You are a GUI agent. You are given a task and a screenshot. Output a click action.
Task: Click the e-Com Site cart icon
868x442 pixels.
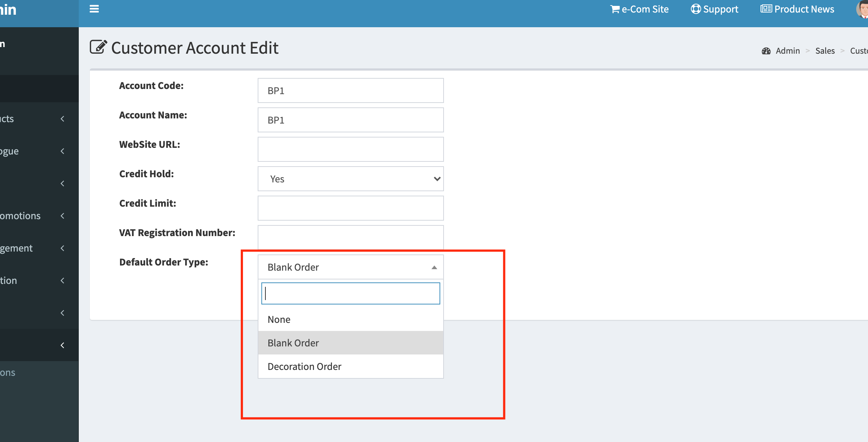pyautogui.click(x=615, y=9)
